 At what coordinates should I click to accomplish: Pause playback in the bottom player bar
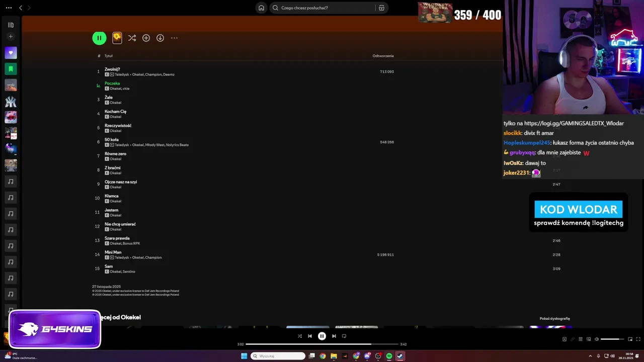pos(322,336)
